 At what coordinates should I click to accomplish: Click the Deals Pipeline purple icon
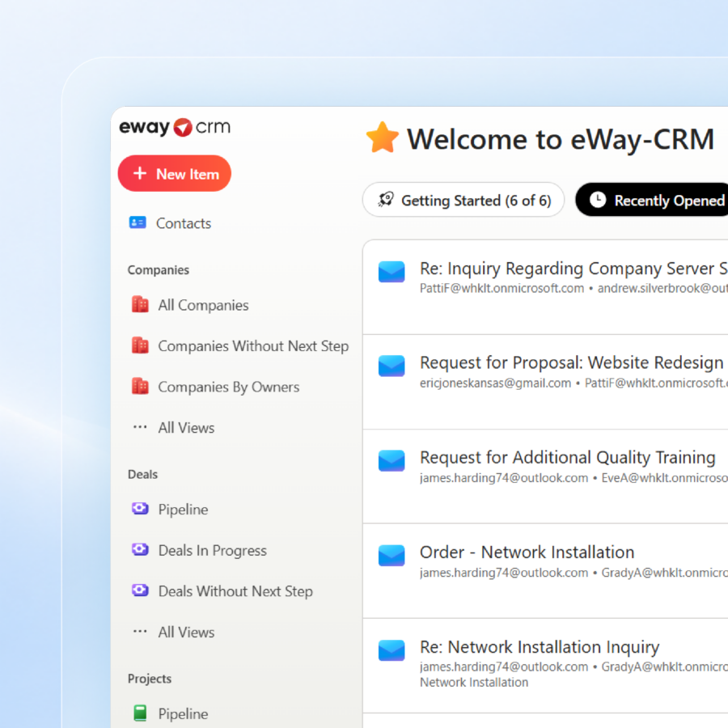click(x=140, y=509)
